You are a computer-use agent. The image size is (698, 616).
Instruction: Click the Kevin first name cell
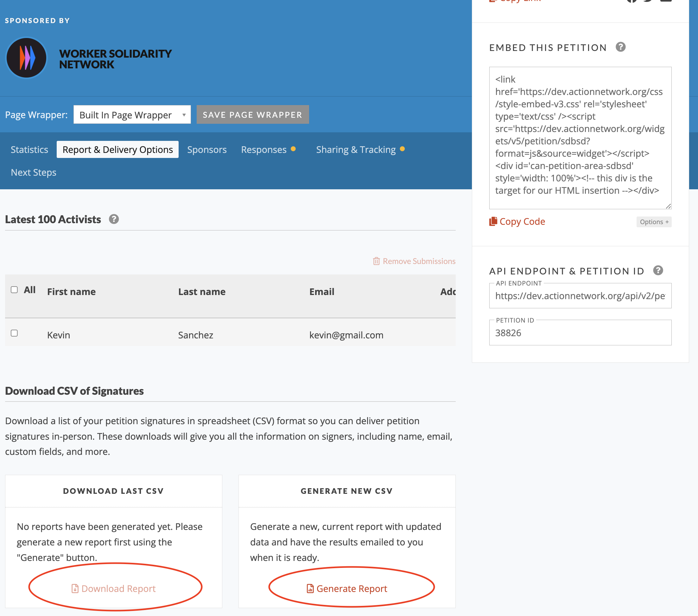[x=59, y=335]
